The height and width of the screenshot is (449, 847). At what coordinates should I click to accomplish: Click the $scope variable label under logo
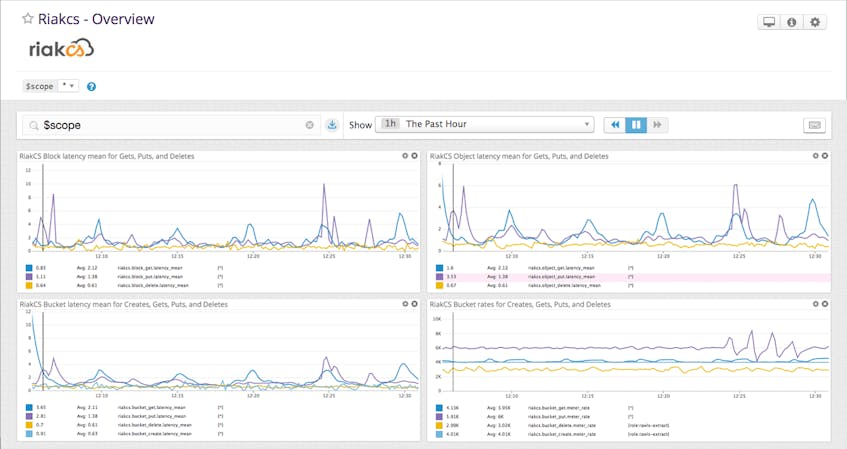(x=39, y=86)
